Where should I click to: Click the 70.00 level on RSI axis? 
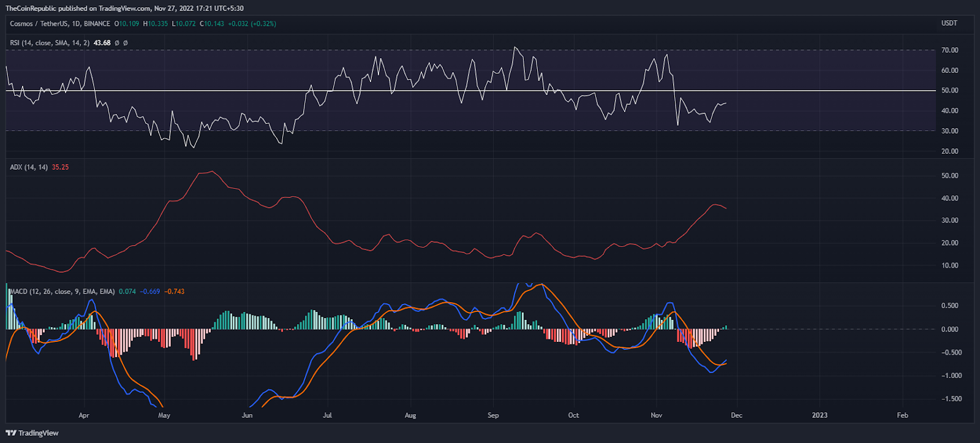(x=949, y=50)
